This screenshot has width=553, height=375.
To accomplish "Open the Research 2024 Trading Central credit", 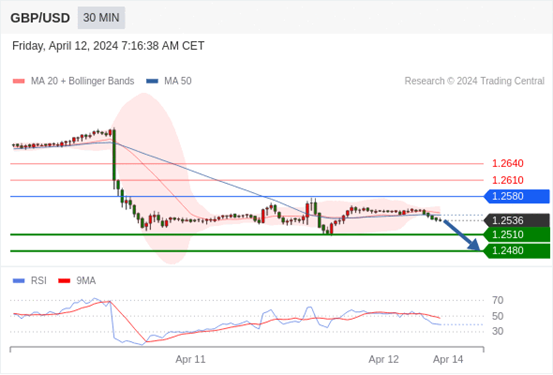I will (474, 81).
